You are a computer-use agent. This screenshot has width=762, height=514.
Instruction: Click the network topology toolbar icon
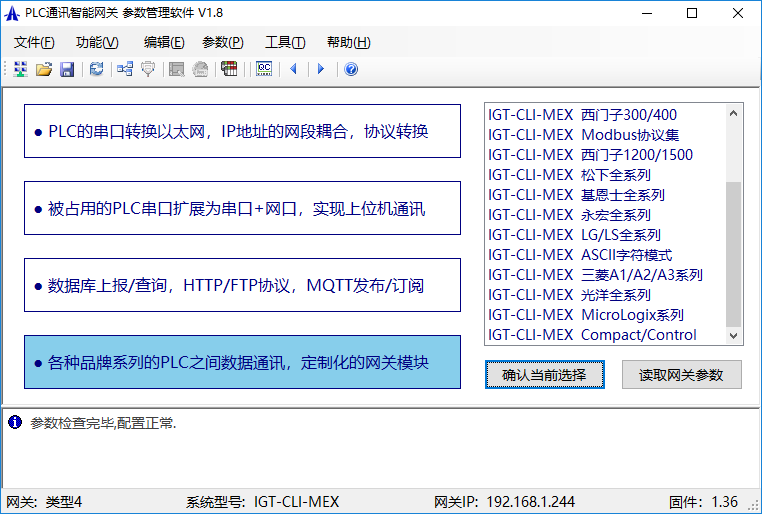pyautogui.click(x=124, y=69)
